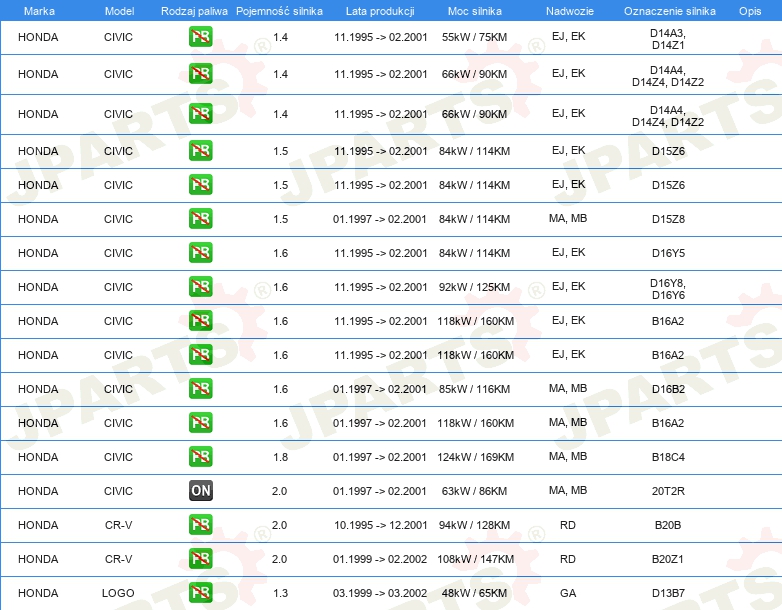
Task: Click the petrol fuel icon in the D16B2 row
Action: [x=200, y=389]
